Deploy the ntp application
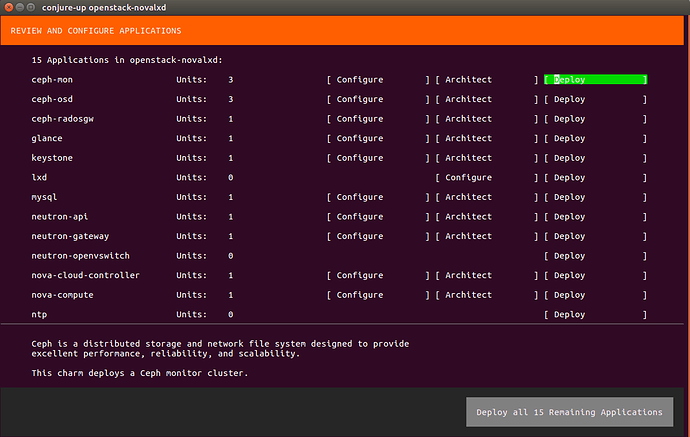The width and height of the screenshot is (690, 437). [x=595, y=315]
